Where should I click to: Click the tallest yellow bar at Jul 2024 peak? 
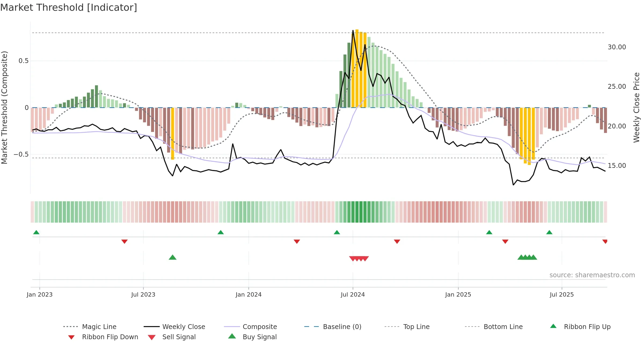pyautogui.click(x=357, y=68)
